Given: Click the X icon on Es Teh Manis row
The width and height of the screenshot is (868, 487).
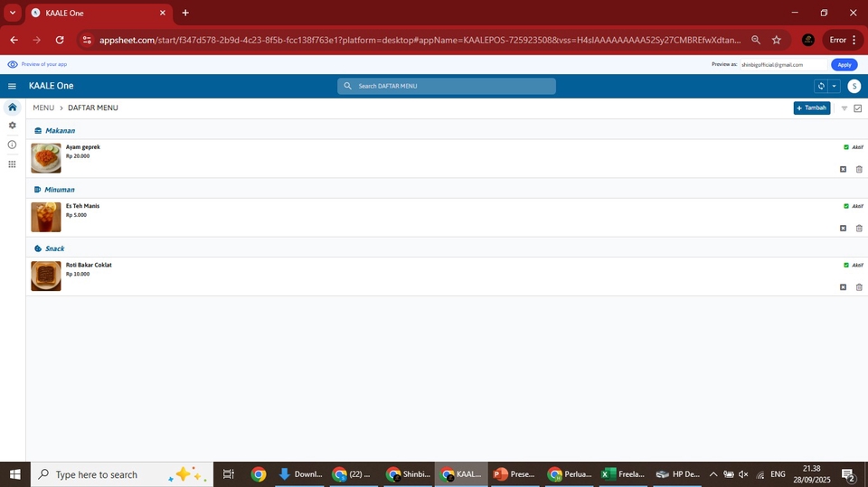Looking at the screenshot, I should [x=843, y=228].
